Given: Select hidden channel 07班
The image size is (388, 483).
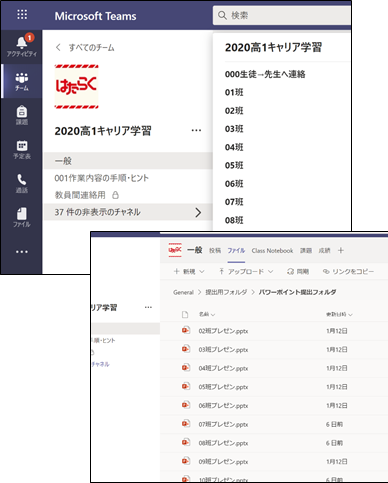Looking at the screenshot, I should point(234,202).
